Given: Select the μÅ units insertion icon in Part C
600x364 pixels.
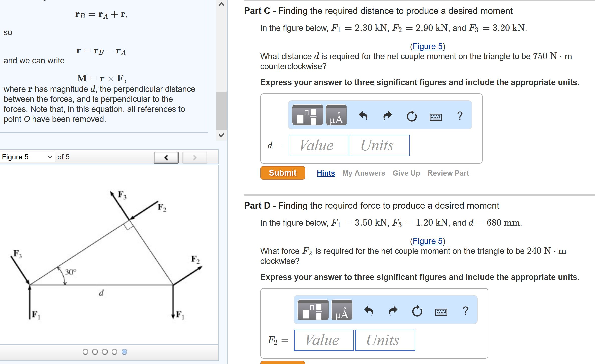Looking at the screenshot, I should coord(336,115).
